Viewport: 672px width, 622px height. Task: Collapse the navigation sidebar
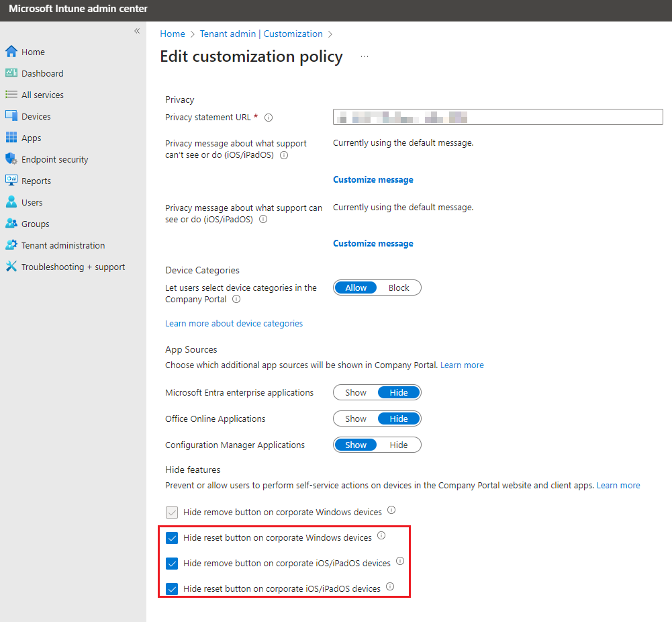click(137, 31)
